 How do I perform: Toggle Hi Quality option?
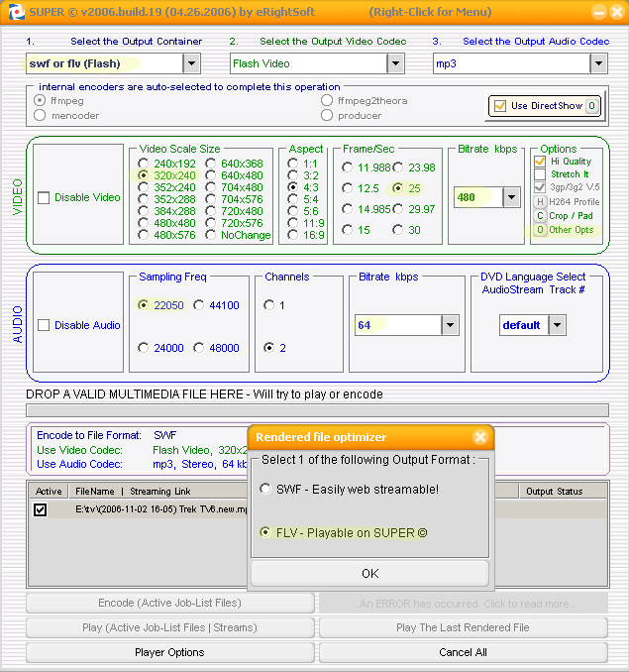pos(540,162)
